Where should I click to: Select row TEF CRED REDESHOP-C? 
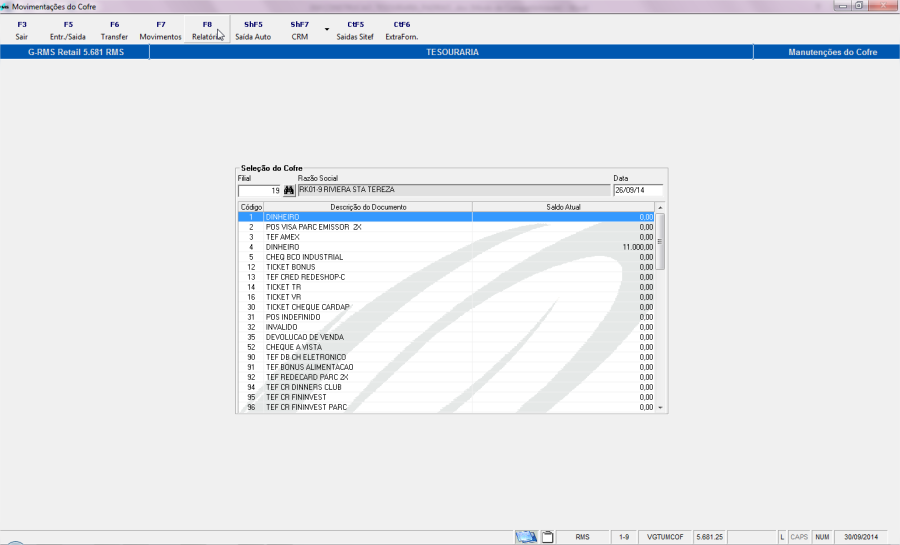[446, 277]
